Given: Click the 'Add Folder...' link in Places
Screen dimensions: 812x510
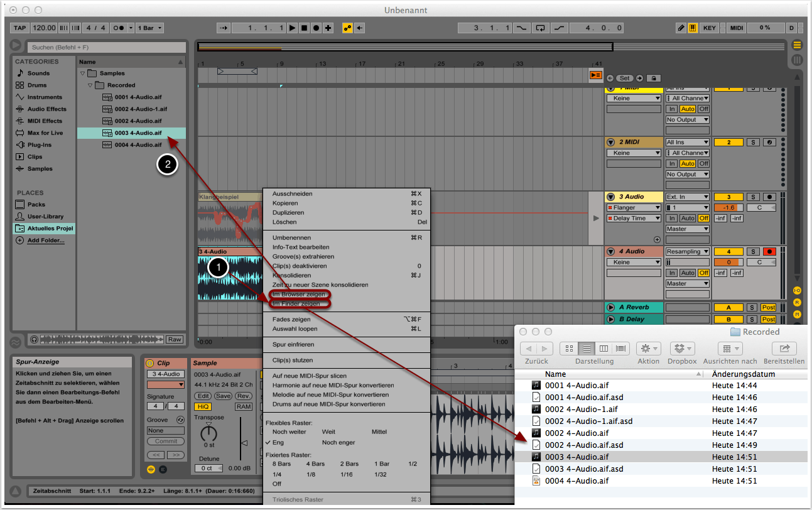Looking at the screenshot, I should tap(45, 241).
